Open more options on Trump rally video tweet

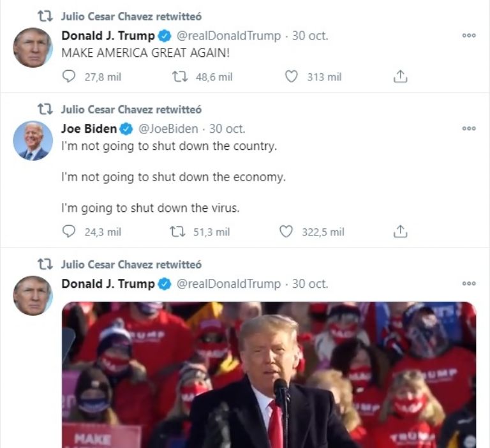[469, 283]
